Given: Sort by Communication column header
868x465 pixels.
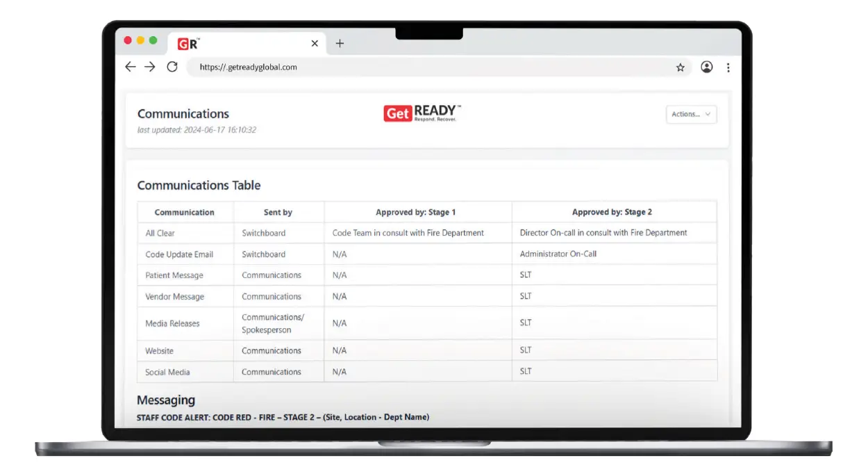Looking at the screenshot, I should point(185,212).
